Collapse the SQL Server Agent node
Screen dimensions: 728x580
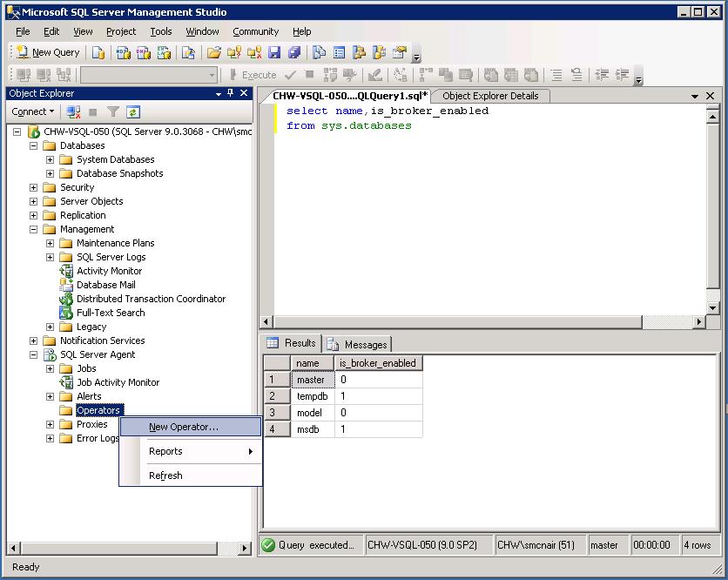click(33, 354)
